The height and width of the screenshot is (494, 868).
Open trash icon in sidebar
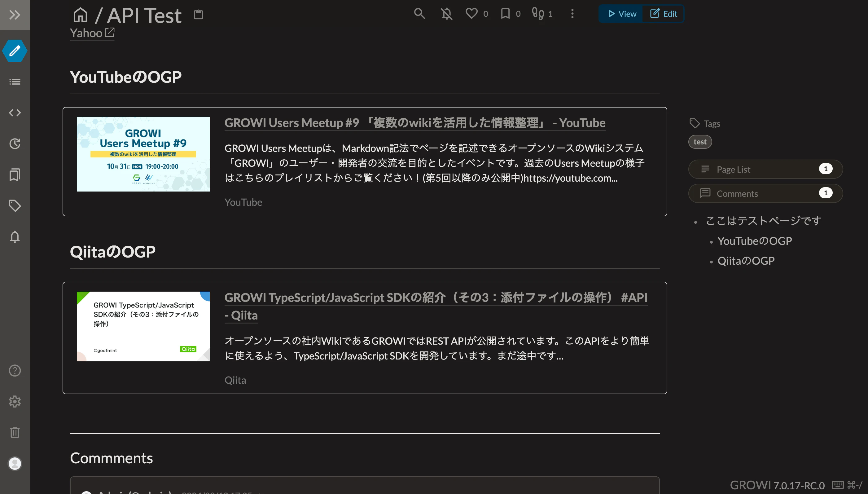tap(15, 432)
